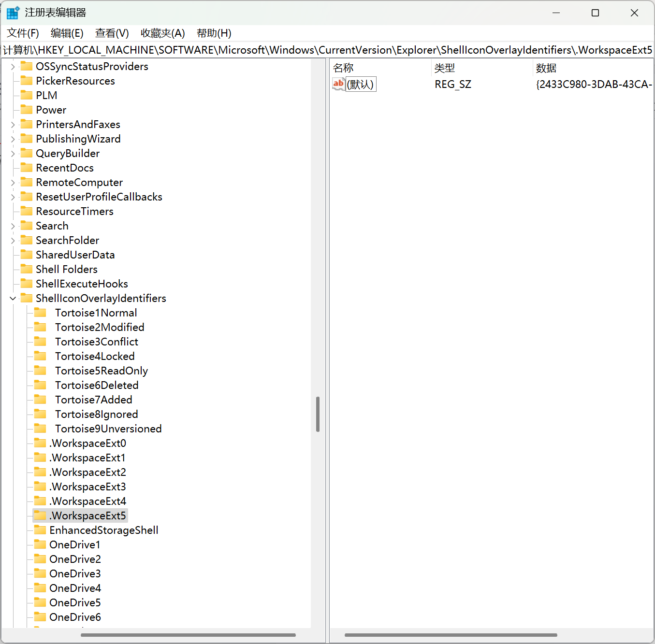The height and width of the screenshot is (644, 655).
Task: Click the {2433C980-3DAB-43CA- data cell
Action: (594, 84)
